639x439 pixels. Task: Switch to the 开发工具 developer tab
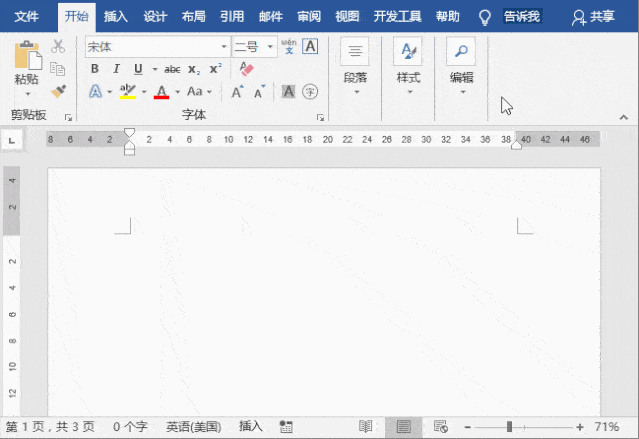click(x=397, y=17)
